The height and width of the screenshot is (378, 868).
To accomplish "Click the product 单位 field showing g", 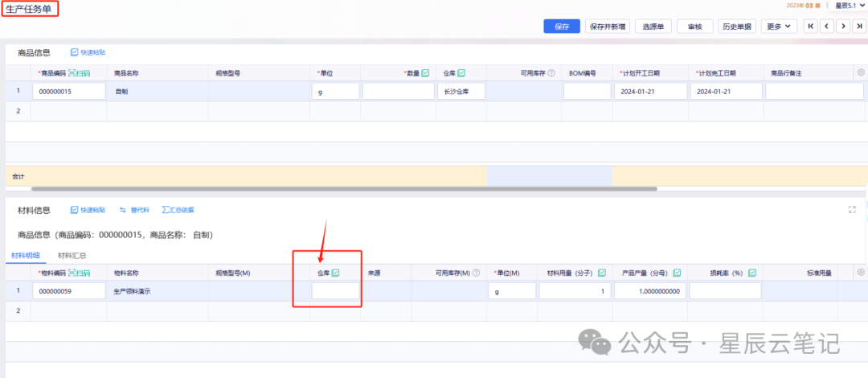I will pos(335,92).
